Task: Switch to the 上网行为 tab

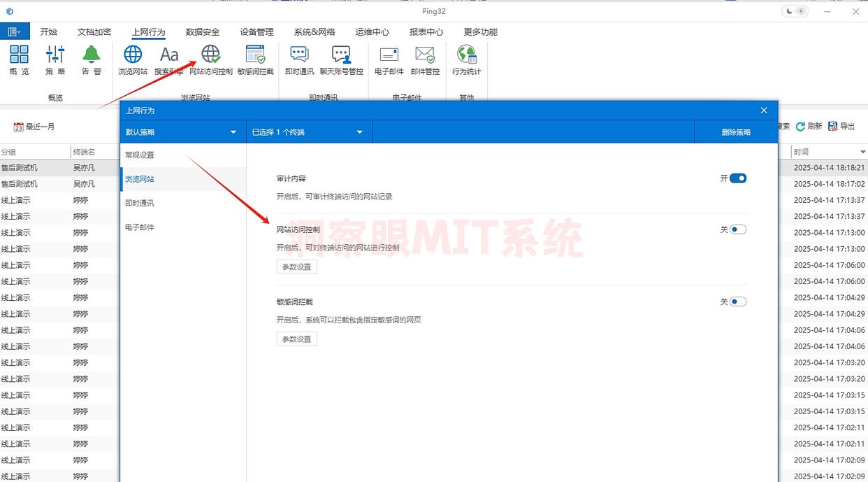Action: click(149, 31)
